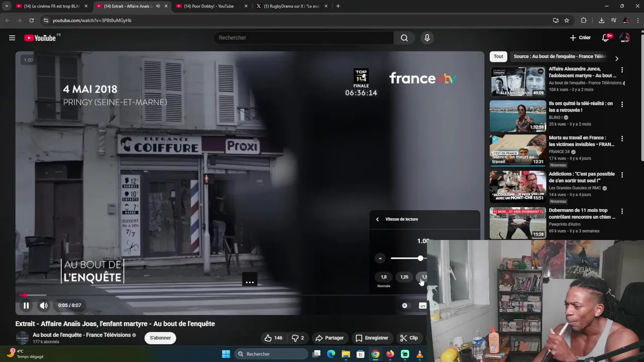Open options for the Dobermann video
Screen dimensions: 644x362
pyautogui.click(x=622, y=211)
